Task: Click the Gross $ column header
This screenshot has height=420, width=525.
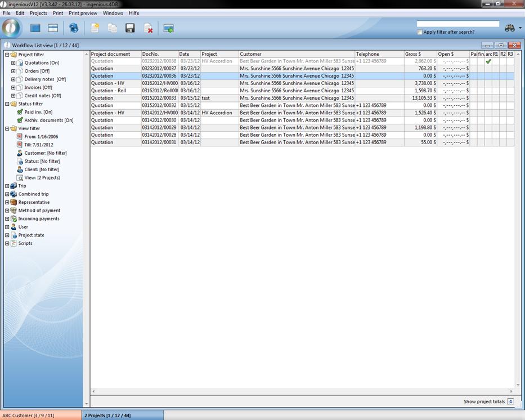Action: [x=420, y=54]
